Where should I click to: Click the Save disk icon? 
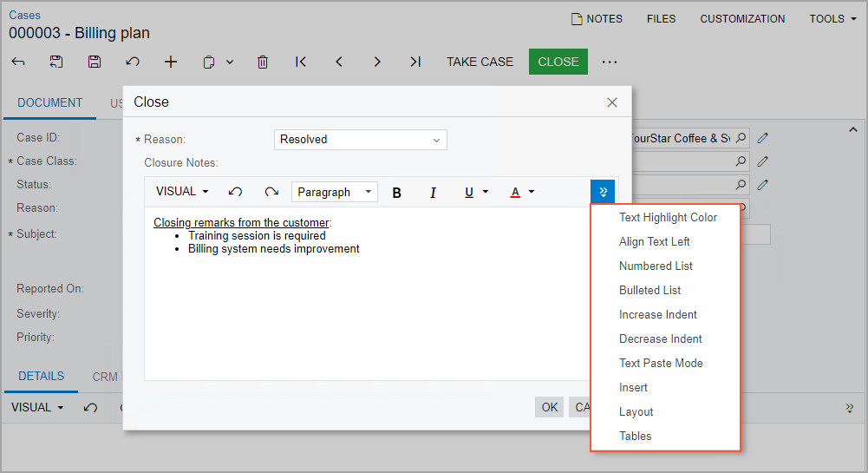pos(95,62)
